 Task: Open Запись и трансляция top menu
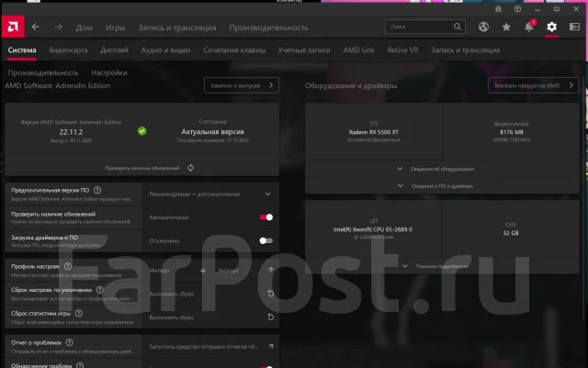[x=177, y=28]
